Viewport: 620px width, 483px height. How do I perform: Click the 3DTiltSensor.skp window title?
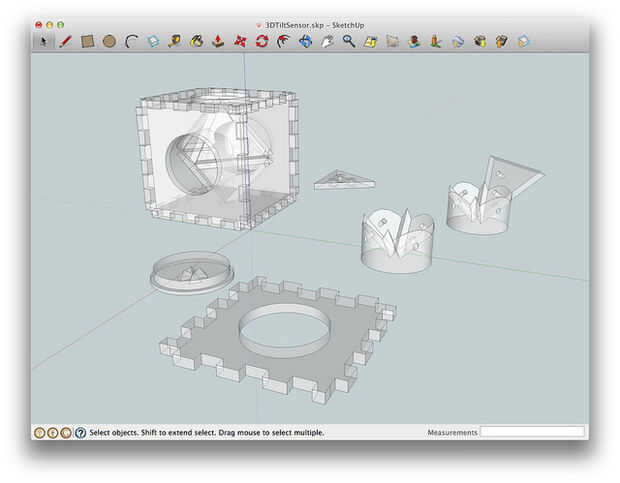(314, 25)
